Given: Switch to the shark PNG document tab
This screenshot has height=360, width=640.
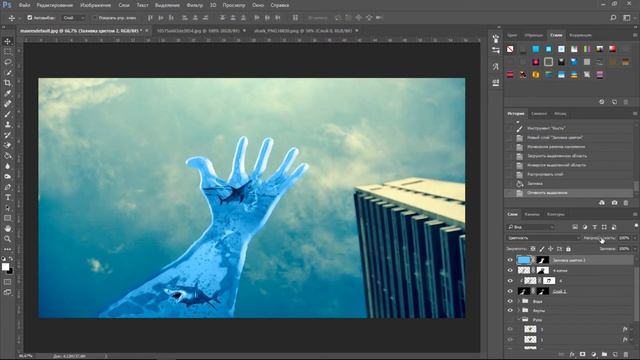Looking at the screenshot, I should click(303, 31).
